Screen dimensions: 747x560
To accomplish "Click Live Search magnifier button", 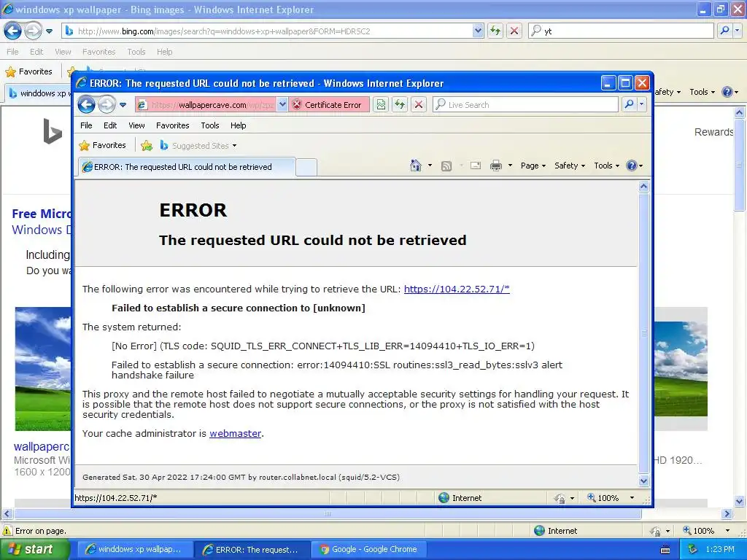I will coord(629,105).
